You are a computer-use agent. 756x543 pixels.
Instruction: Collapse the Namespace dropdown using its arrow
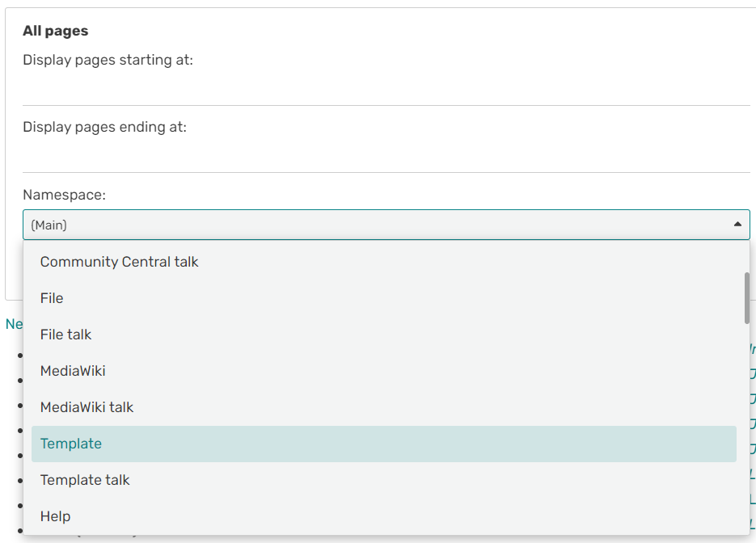(737, 225)
